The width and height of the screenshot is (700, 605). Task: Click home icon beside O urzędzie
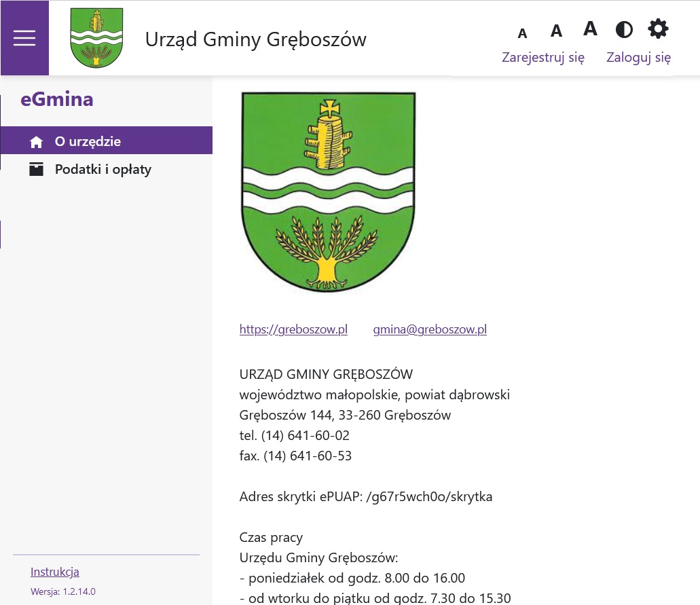pos(36,142)
